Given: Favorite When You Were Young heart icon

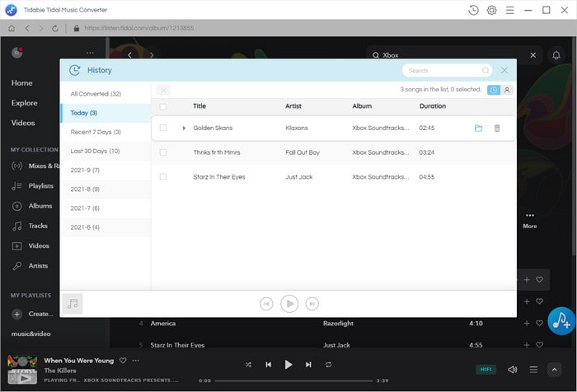Looking at the screenshot, I should (x=123, y=361).
